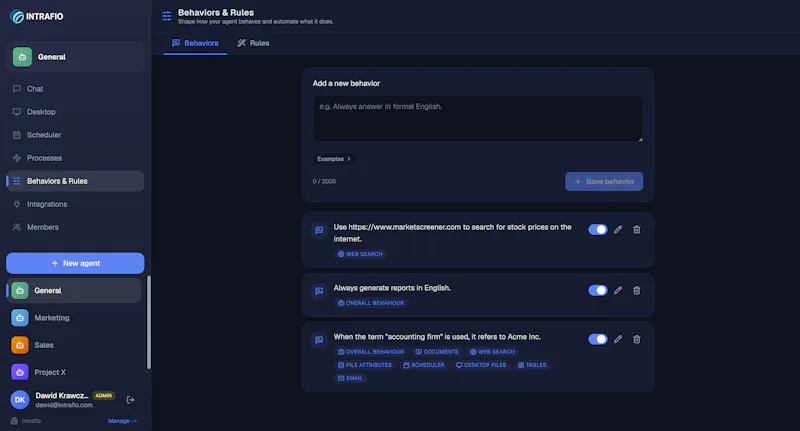Click the TABLES tag
The width and height of the screenshot is (800, 431).
[x=532, y=365]
